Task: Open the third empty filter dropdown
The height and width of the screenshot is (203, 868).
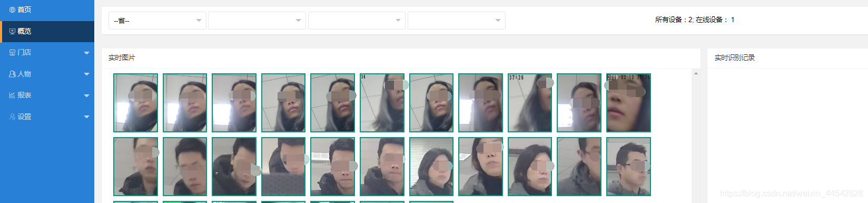Action: coord(357,21)
